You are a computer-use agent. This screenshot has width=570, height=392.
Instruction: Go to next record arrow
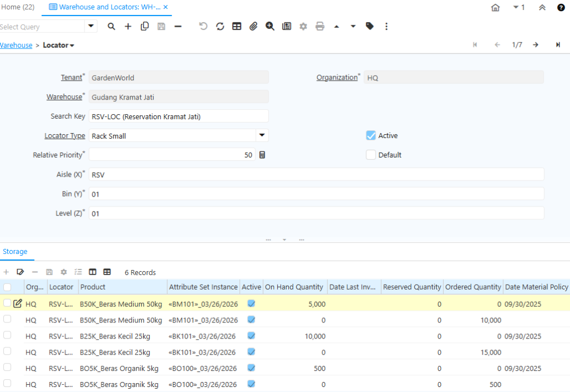tap(535, 45)
